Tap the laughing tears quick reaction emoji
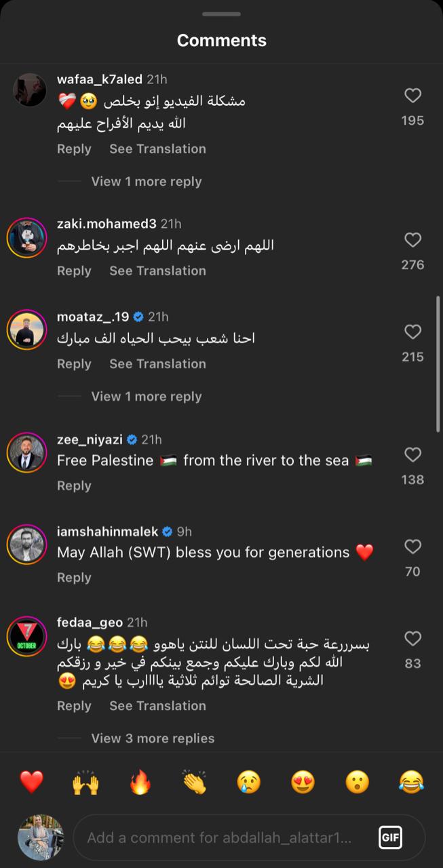This screenshot has height=868, width=443. click(411, 782)
